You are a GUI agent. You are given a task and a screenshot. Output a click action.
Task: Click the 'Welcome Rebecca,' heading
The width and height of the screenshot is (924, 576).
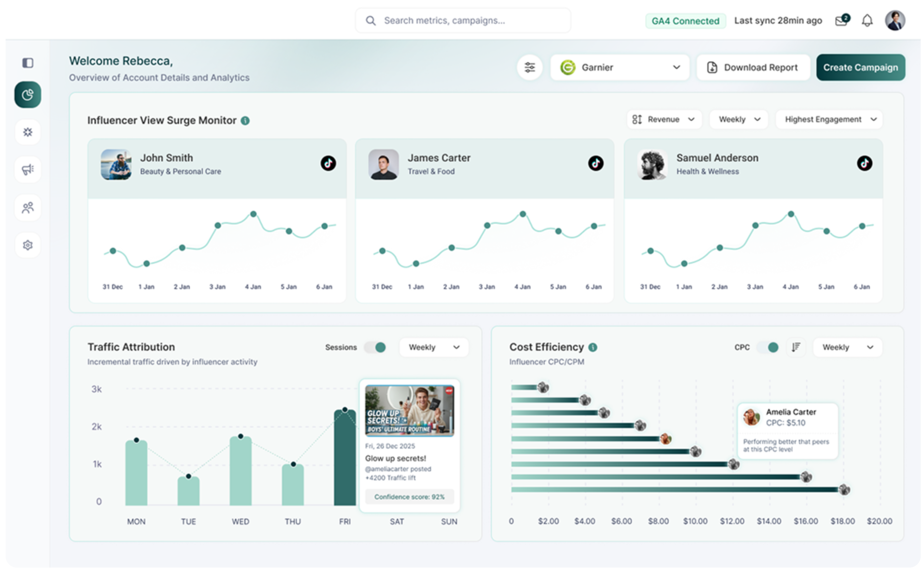(x=121, y=61)
